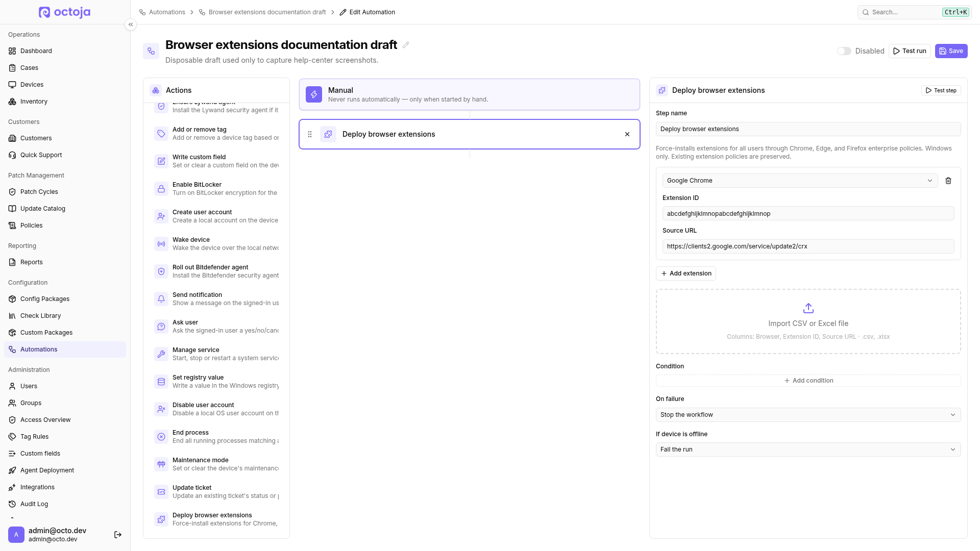Focus the Search box
980x551 pixels.
pyautogui.click(x=914, y=12)
